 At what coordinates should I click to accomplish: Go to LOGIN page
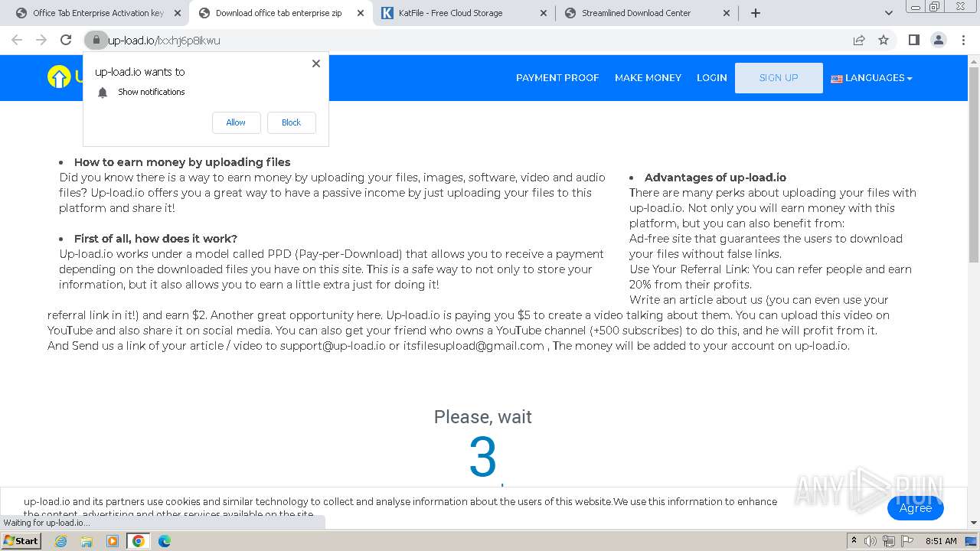712,78
